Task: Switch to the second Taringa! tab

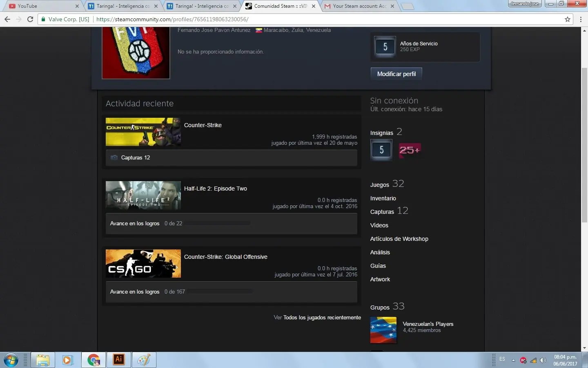Action: [202, 6]
